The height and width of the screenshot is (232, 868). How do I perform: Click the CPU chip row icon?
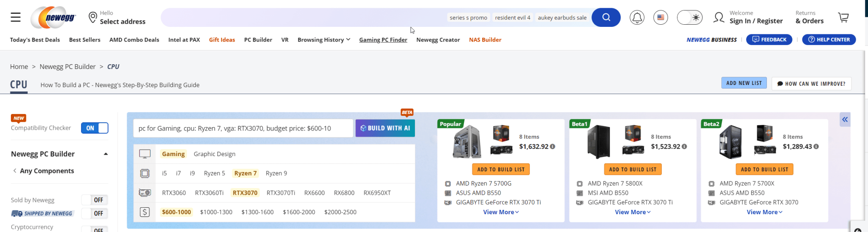[145, 173]
